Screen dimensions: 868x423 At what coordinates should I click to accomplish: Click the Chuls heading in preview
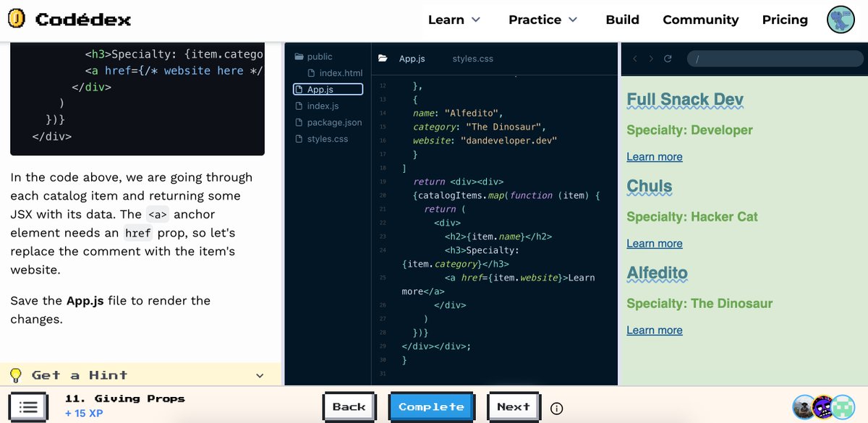click(650, 187)
